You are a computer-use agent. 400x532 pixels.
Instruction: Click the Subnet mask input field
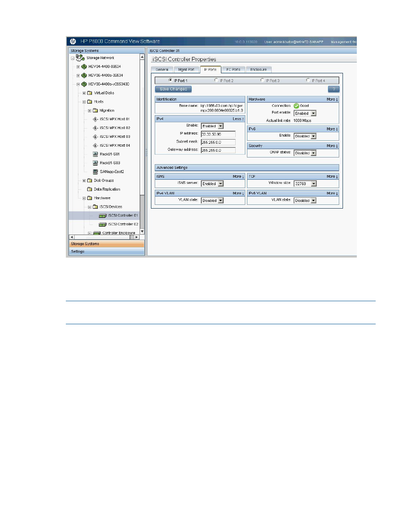click(x=218, y=142)
